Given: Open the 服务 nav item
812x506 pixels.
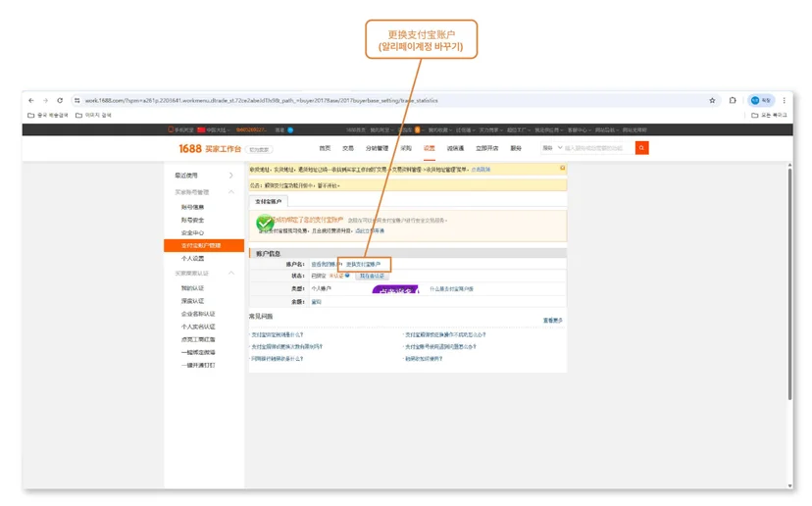Looking at the screenshot, I should (516, 148).
